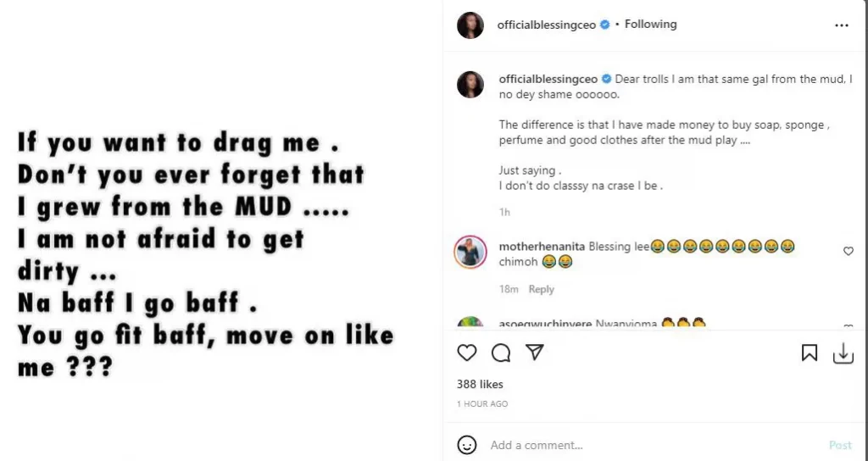Click verified badge in post header
Screen dimensions: 868x461
(x=604, y=25)
